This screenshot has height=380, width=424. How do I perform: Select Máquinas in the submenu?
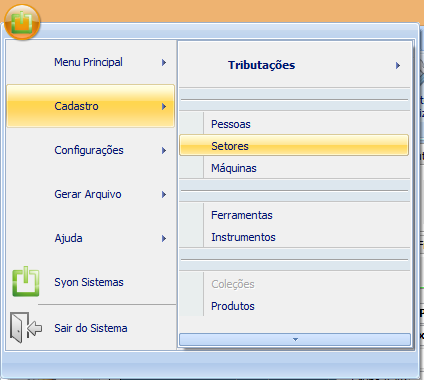pos(294,168)
